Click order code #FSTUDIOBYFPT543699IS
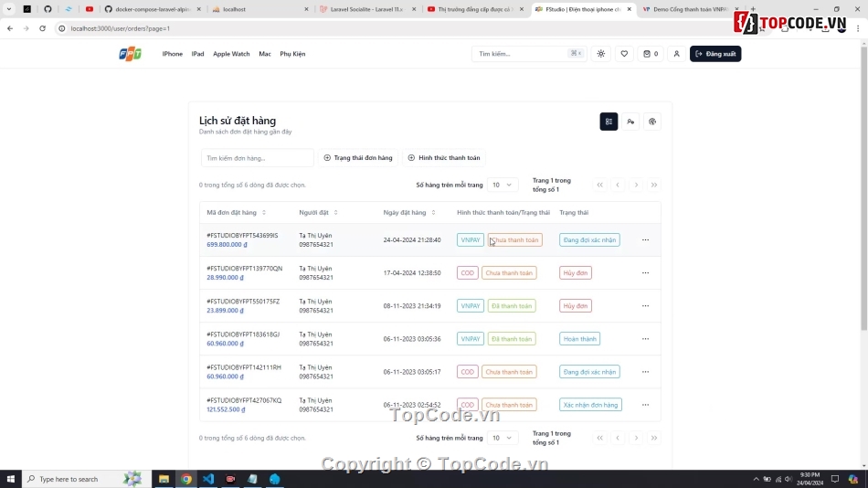The image size is (868, 488). point(242,236)
